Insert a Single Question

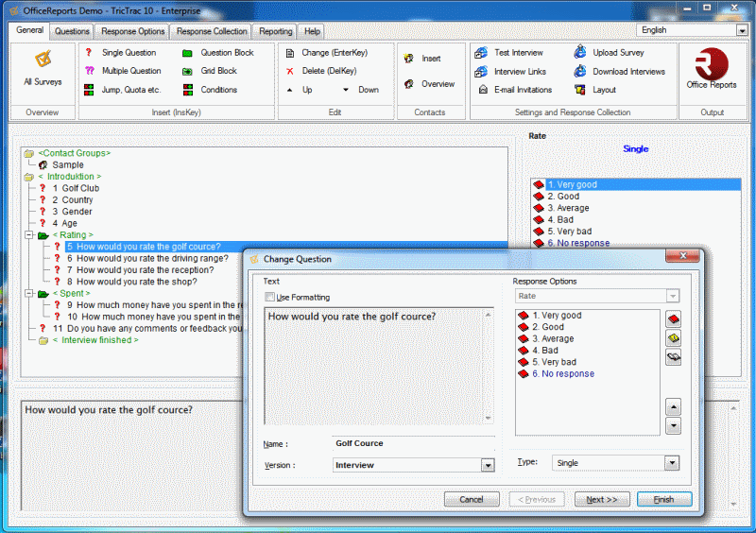point(121,53)
